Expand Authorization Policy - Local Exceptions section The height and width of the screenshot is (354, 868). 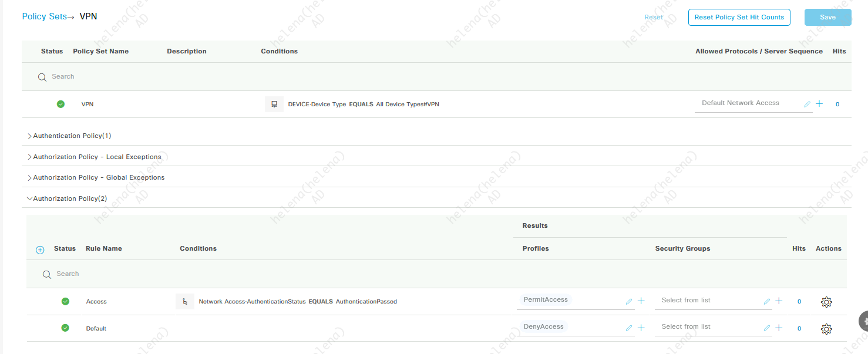click(x=97, y=157)
